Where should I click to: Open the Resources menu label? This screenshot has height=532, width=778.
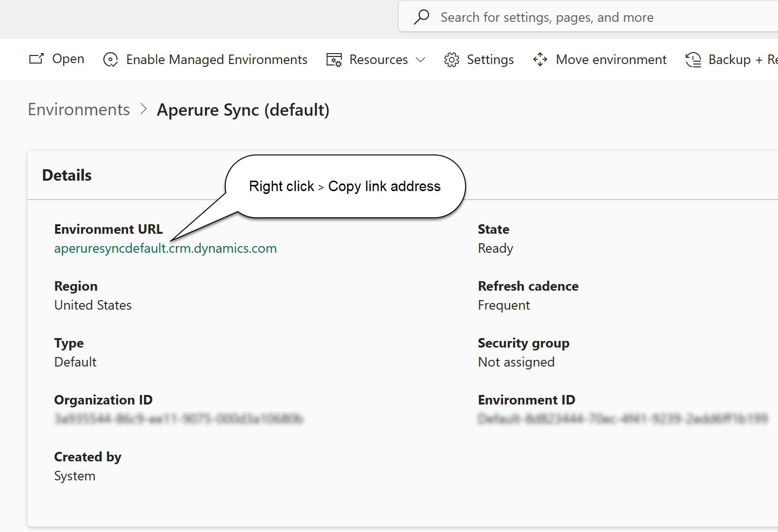point(378,60)
